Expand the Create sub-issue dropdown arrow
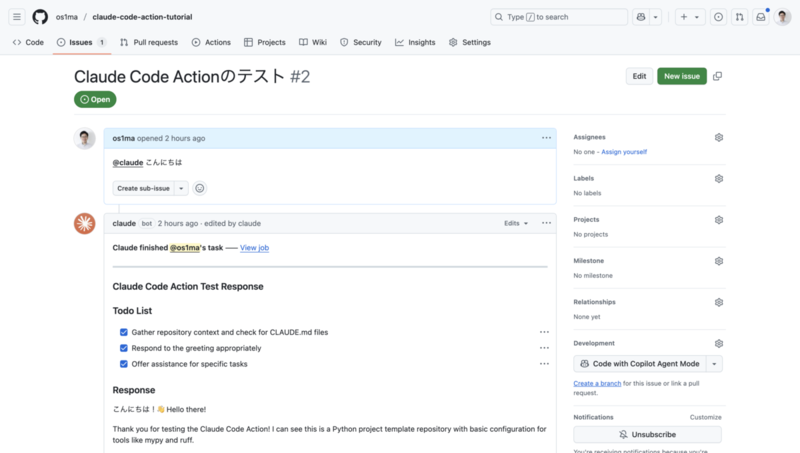The height and width of the screenshot is (453, 800). click(x=181, y=188)
